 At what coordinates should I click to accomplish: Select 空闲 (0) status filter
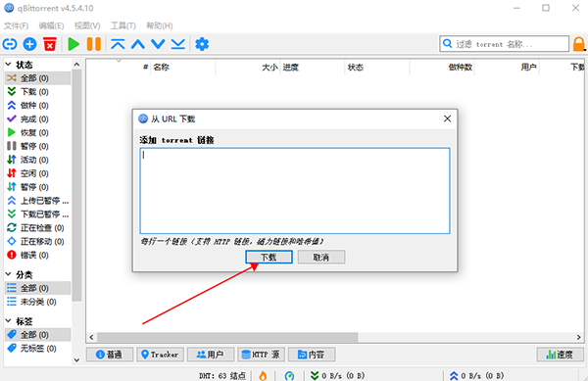click(37, 173)
